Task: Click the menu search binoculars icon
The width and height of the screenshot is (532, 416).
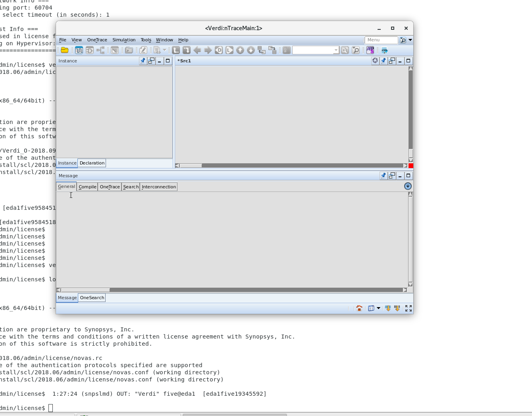Action: pyautogui.click(x=403, y=40)
